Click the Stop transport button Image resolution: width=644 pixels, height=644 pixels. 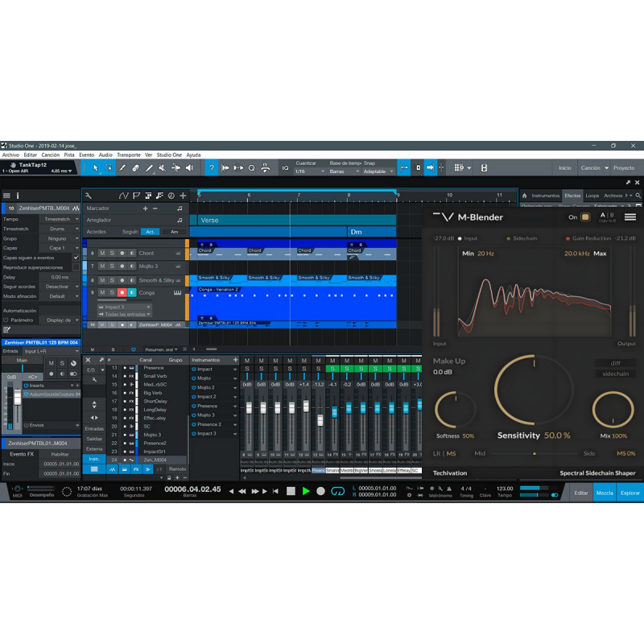291,491
